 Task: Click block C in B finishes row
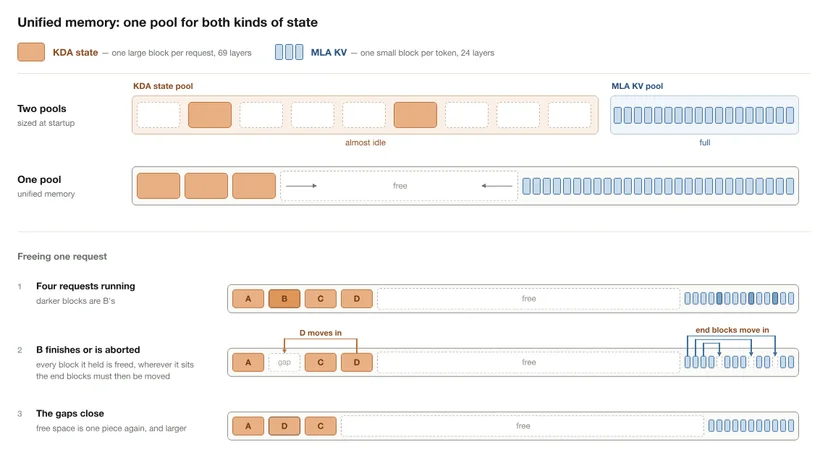click(321, 362)
